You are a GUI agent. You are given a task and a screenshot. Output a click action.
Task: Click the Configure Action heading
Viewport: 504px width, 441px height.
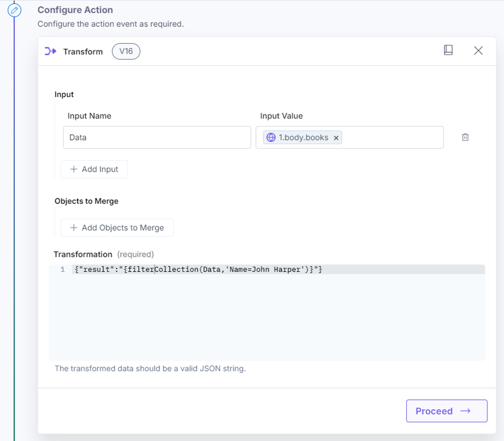[x=75, y=10]
